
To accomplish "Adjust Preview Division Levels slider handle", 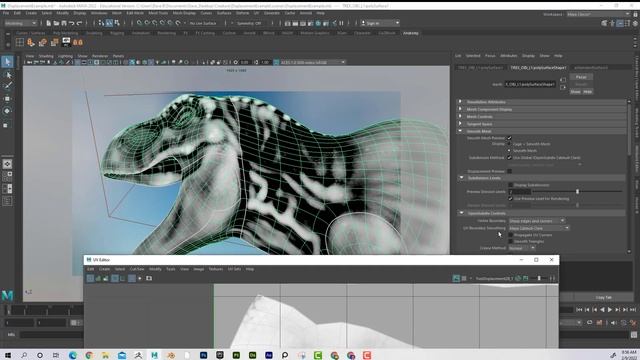I will (x=577, y=191).
